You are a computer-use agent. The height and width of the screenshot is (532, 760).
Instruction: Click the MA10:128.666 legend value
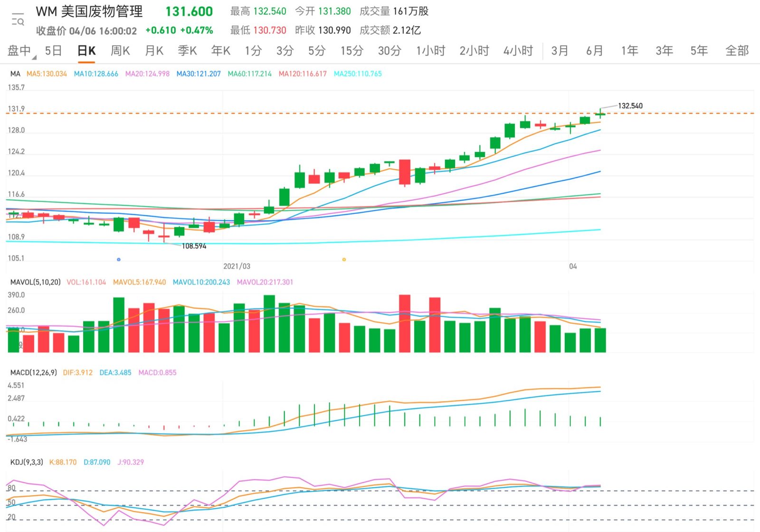coord(96,74)
